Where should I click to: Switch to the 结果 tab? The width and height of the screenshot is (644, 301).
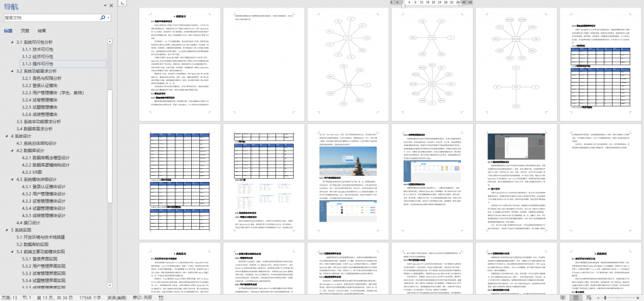point(42,30)
